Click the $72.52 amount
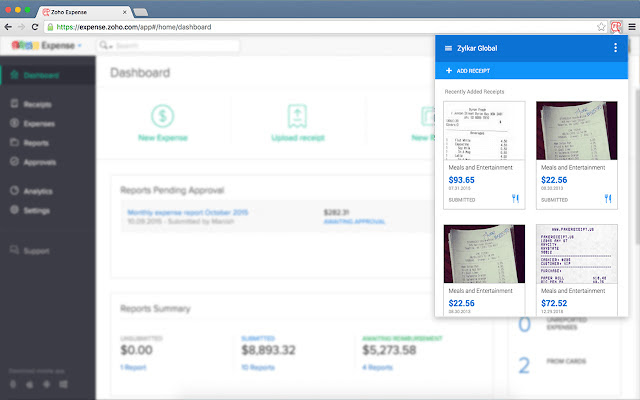Viewport: 640px width, 400px height. (x=554, y=303)
